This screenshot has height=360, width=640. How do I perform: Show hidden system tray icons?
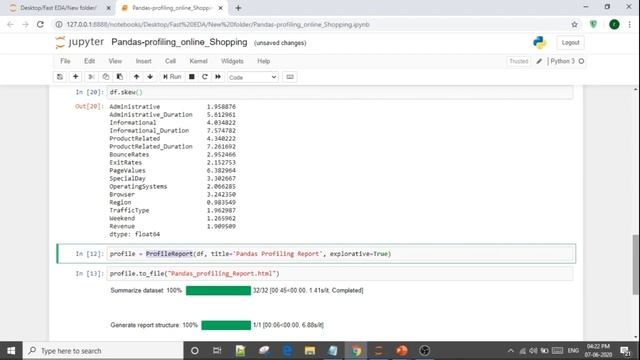511,351
